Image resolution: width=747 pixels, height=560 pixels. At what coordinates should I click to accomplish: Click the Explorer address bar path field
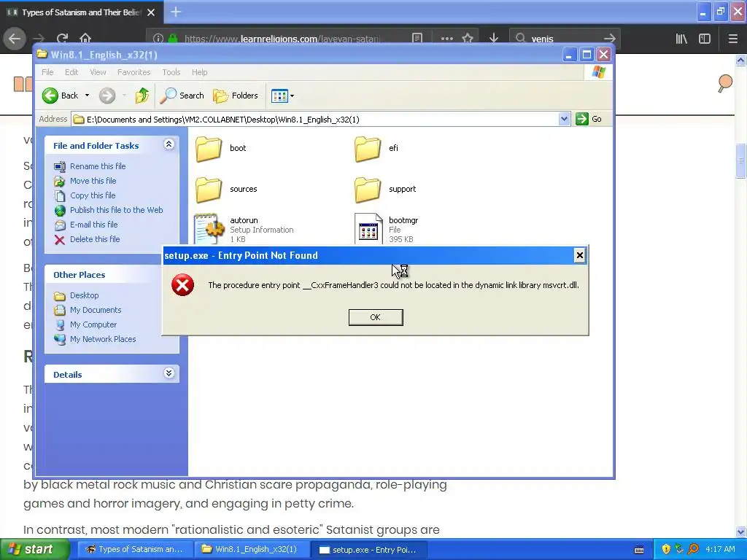[x=315, y=119]
